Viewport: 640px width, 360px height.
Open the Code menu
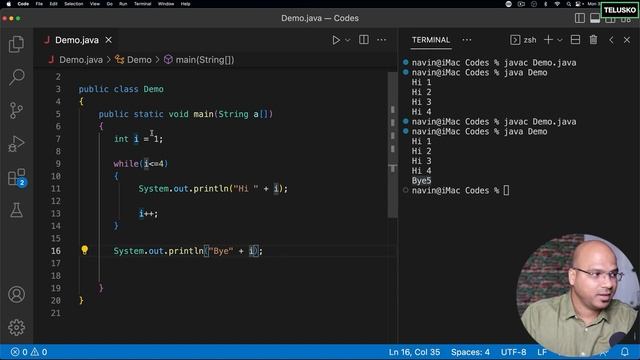point(23,4)
